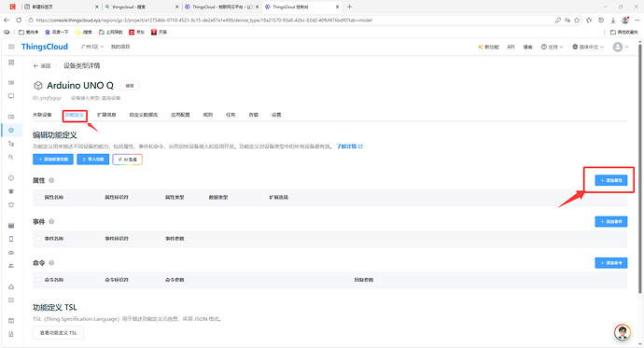The image size is (644, 348).
Task: Open browser downloads icon
Action: click(x=613, y=21)
